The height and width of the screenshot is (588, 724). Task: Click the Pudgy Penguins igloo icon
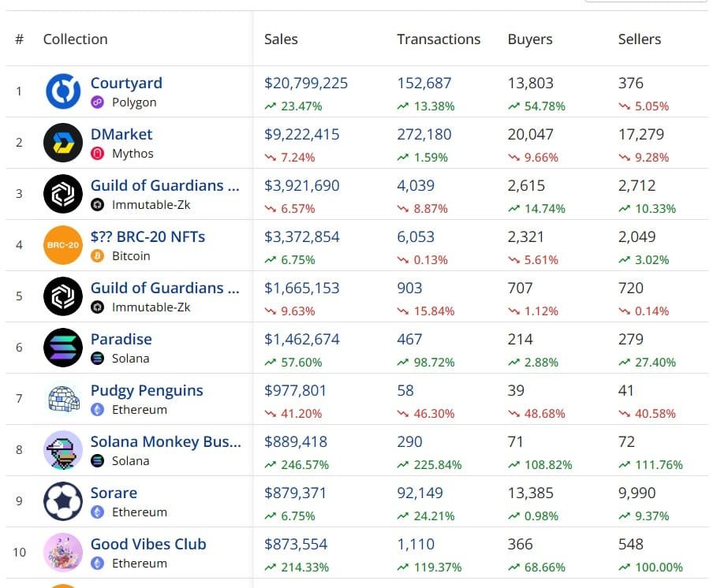[63, 399]
